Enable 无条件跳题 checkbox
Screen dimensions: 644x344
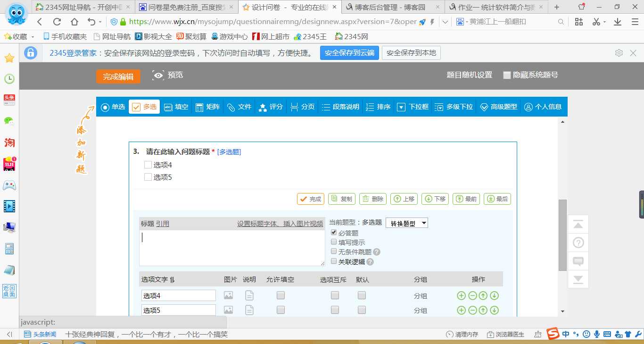coord(334,252)
